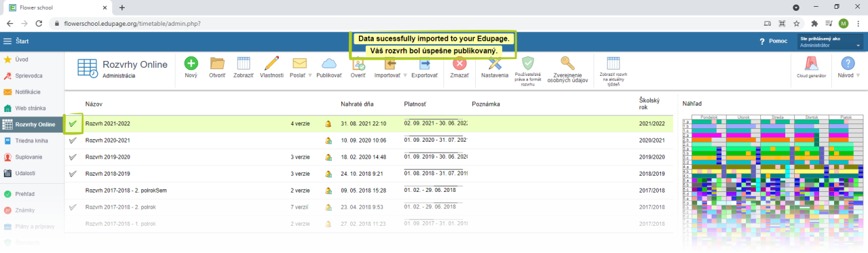The width and height of the screenshot is (868, 253).
Task: Click the green Nový plus icon
Action: pyautogui.click(x=191, y=64)
